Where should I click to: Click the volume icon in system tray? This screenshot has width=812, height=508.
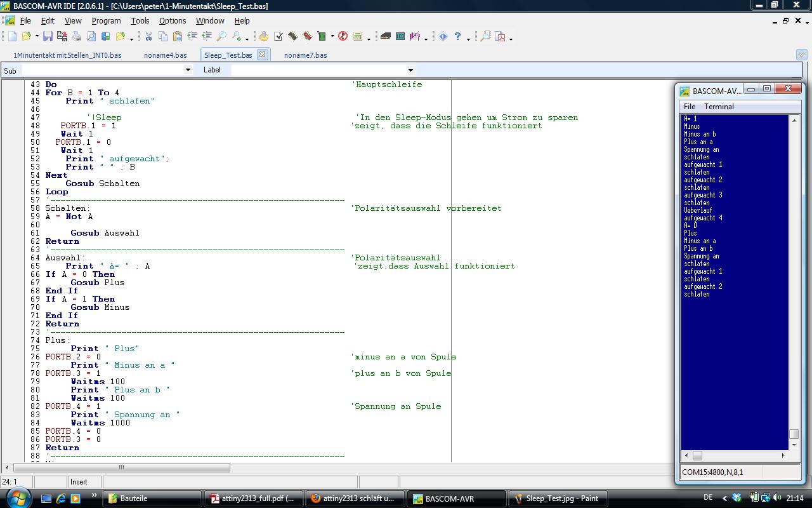tap(777, 498)
